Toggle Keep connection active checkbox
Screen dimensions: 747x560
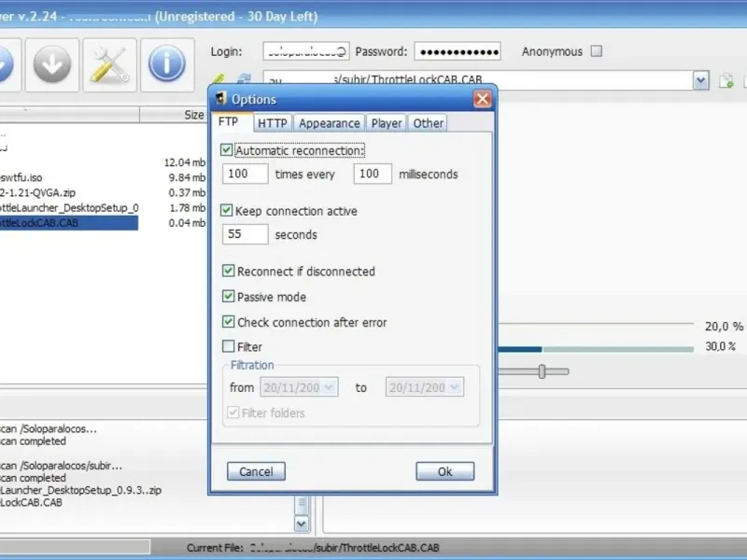click(x=227, y=211)
